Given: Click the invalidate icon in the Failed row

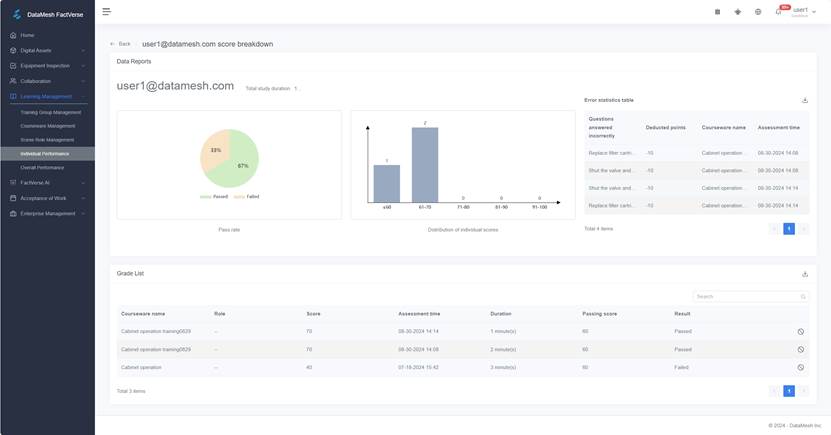Looking at the screenshot, I should (x=801, y=367).
